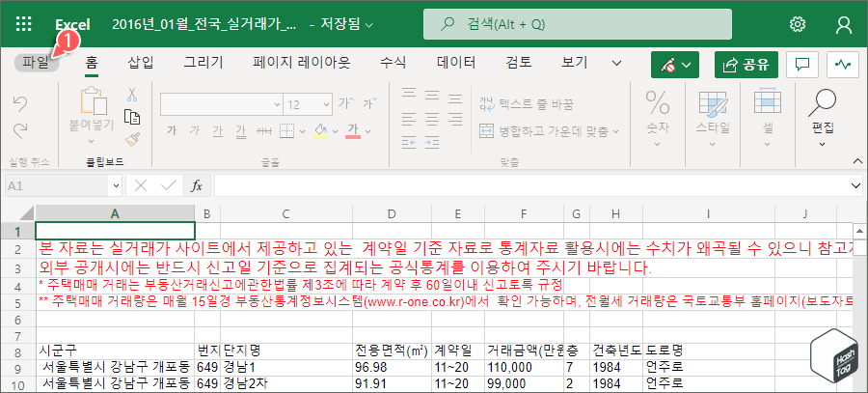868x393 pixels.
Task: Apply the red font color
Action: [353, 130]
